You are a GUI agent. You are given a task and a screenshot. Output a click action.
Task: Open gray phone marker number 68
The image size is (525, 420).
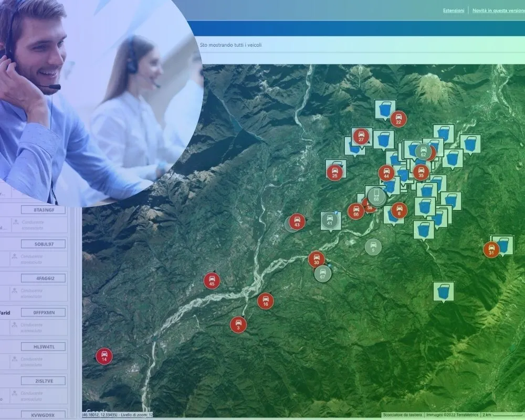pos(376,196)
